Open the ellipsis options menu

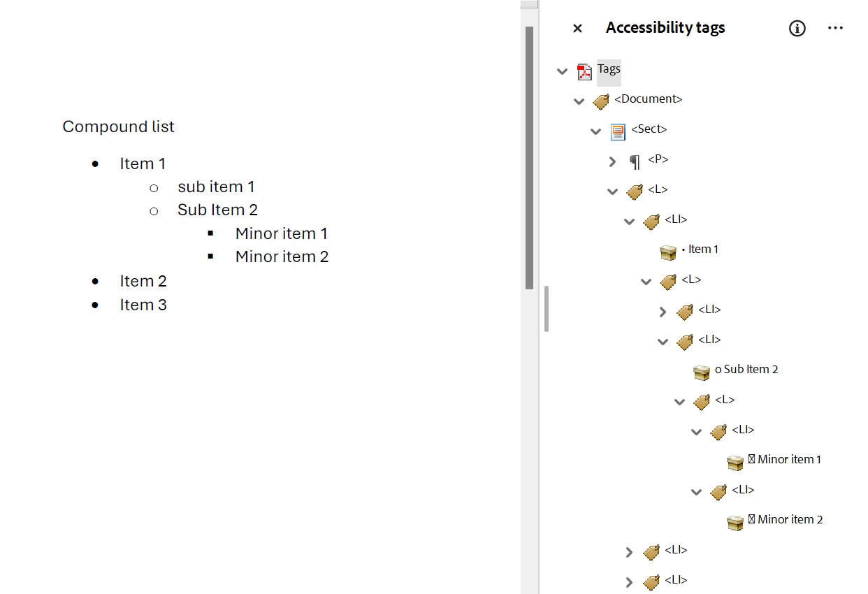point(835,28)
